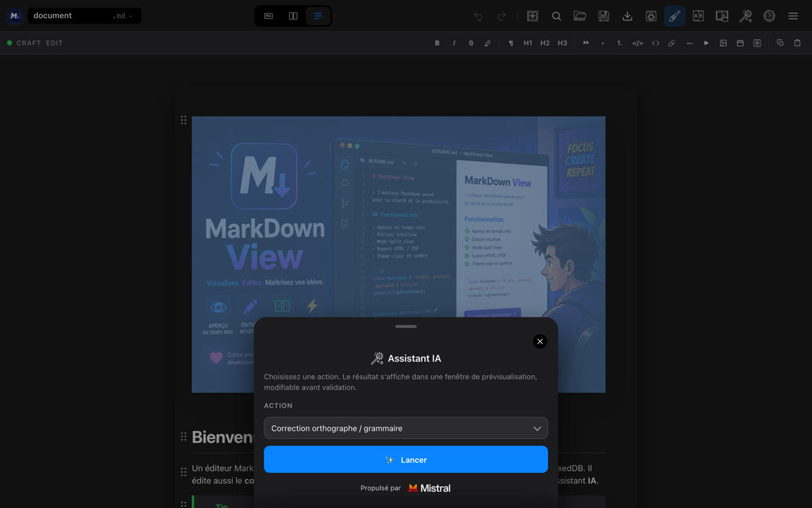
Task: Insert paragraph with pilcrow button
Action: (511, 43)
